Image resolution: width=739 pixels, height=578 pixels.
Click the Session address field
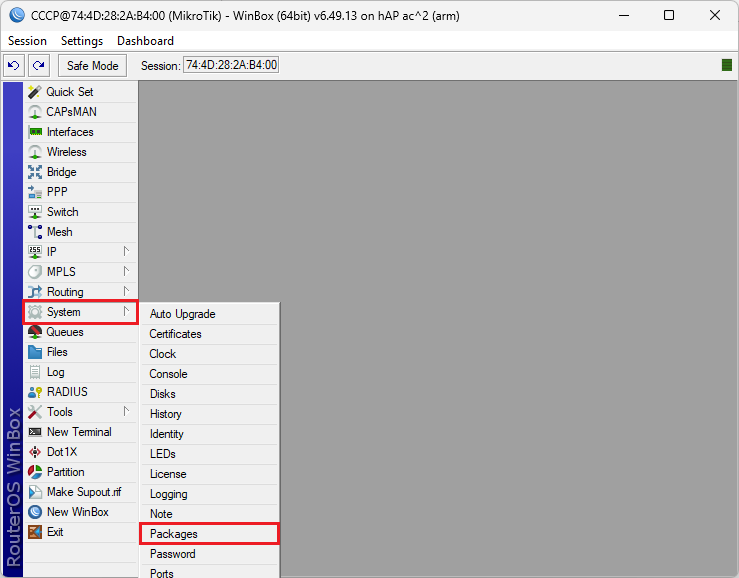pos(231,65)
